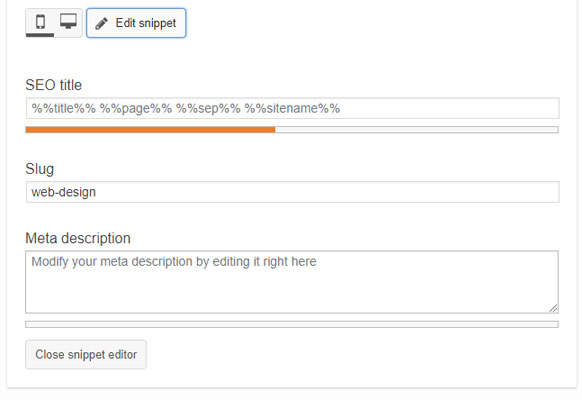This screenshot has width=582, height=400.
Task: Click the Edit snippet button label
Action: coord(146,23)
